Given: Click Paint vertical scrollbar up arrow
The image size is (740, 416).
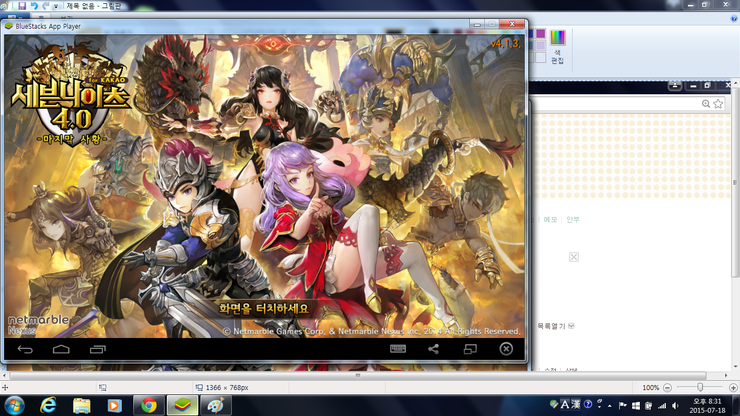Looking at the screenshot, I should click(x=735, y=83).
